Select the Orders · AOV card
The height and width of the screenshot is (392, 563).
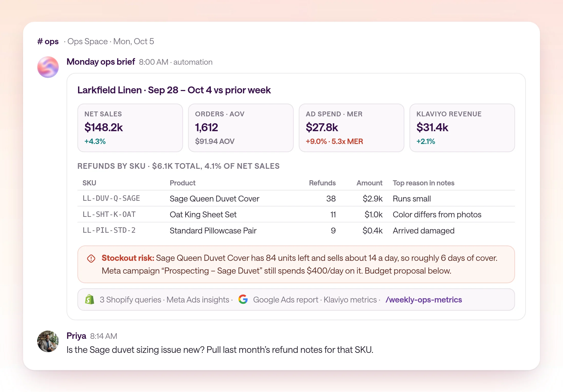[241, 128]
